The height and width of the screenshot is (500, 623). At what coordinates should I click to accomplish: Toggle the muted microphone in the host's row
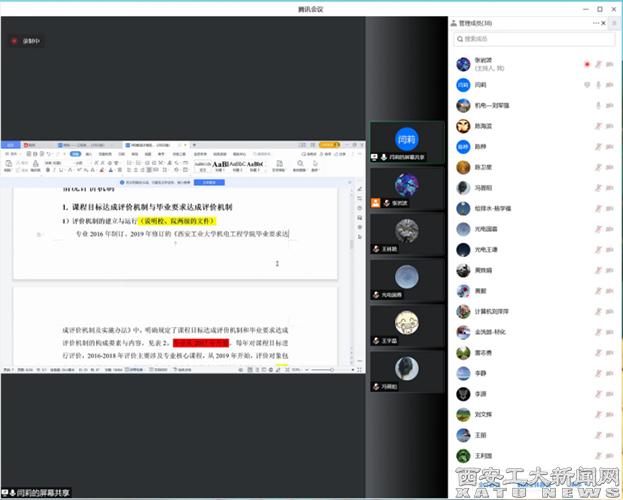[598, 64]
